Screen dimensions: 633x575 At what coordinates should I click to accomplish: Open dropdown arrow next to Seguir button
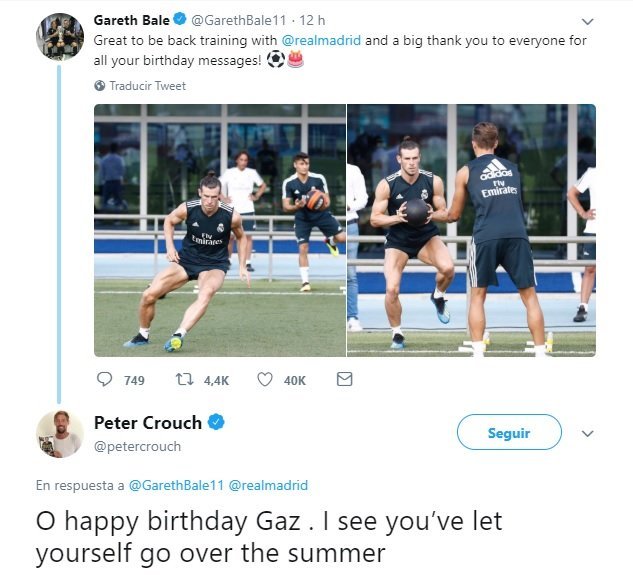click(587, 434)
